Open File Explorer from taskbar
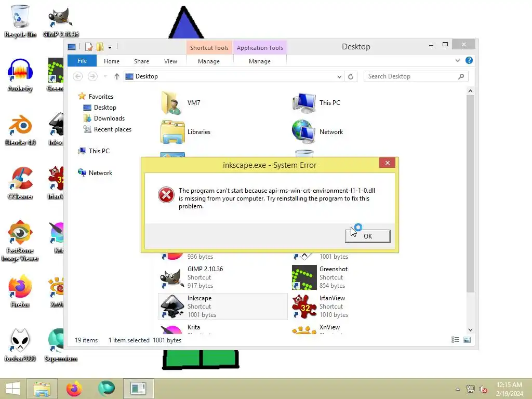Viewport: 532px width, 399px height. pyautogui.click(x=42, y=389)
